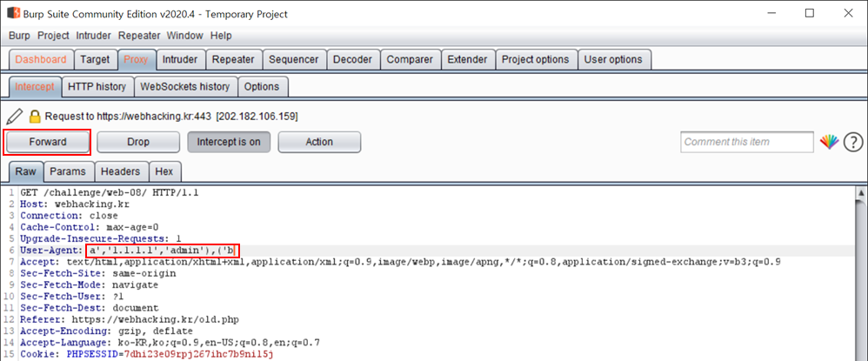Screen dimensions: 868x361
Task: Open the Window menu
Action: pos(185,36)
